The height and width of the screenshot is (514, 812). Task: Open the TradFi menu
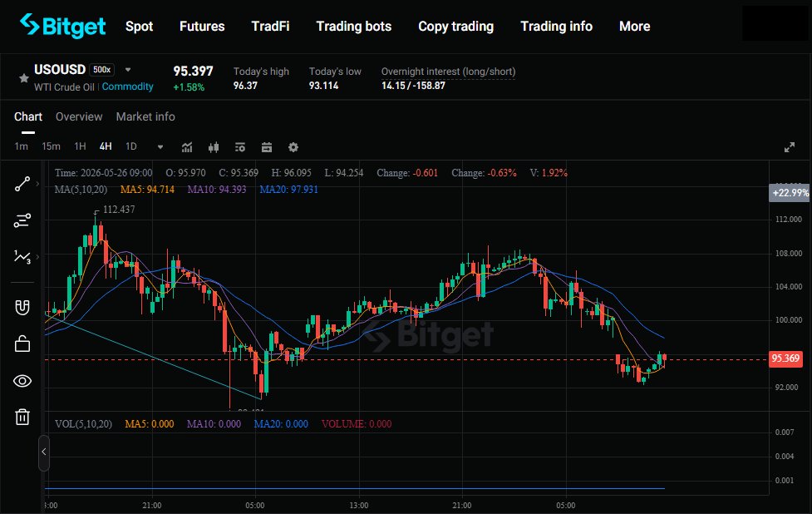coord(270,27)
